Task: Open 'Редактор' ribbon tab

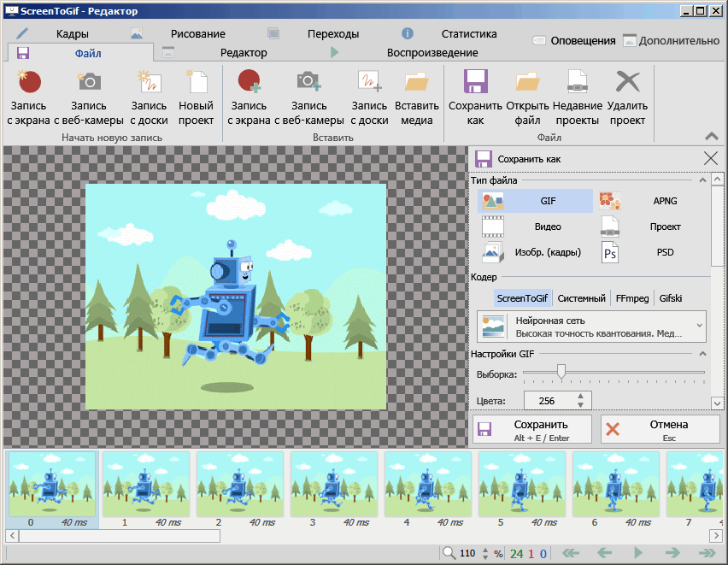Action: [244, 53]
